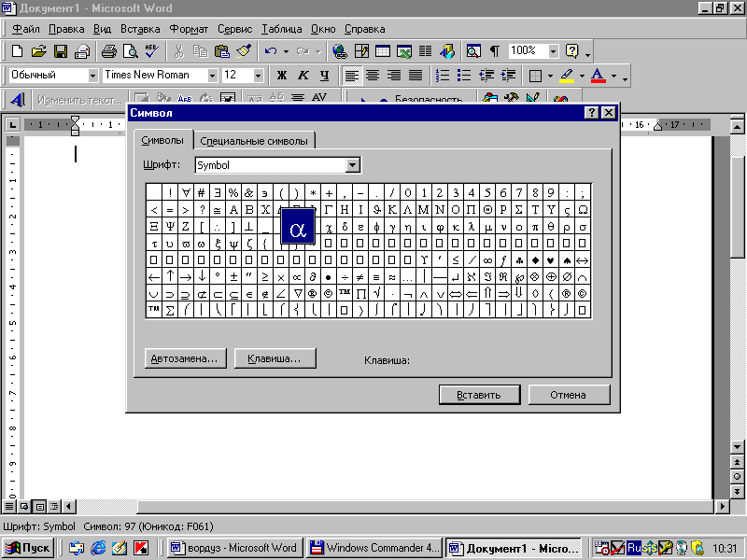The height and width of the screenshot is (560, 747).
Task: Open the Автозамена dialog button
Action: coord(184,358)
